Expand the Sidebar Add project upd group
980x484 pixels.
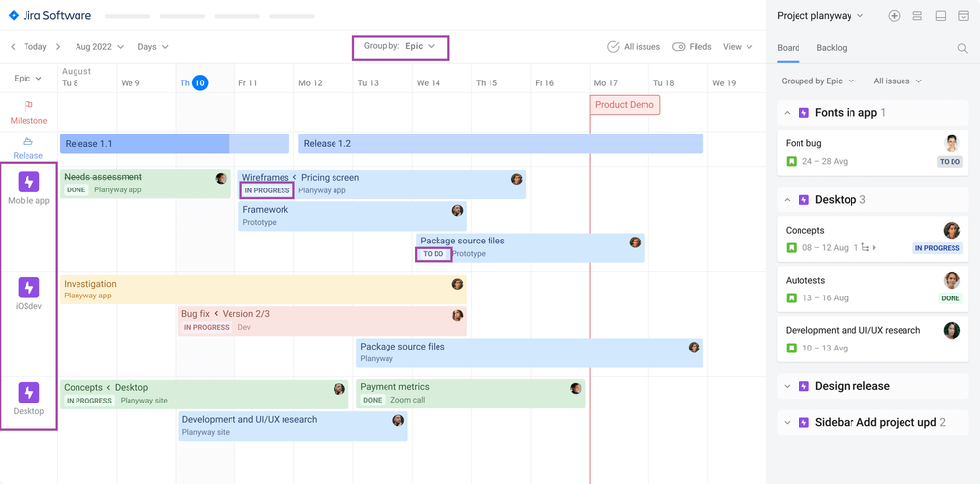(x=787, y=423)
